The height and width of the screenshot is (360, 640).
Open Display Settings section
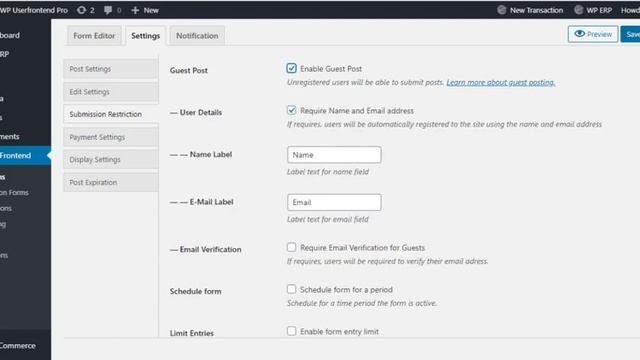coord(111,160)
